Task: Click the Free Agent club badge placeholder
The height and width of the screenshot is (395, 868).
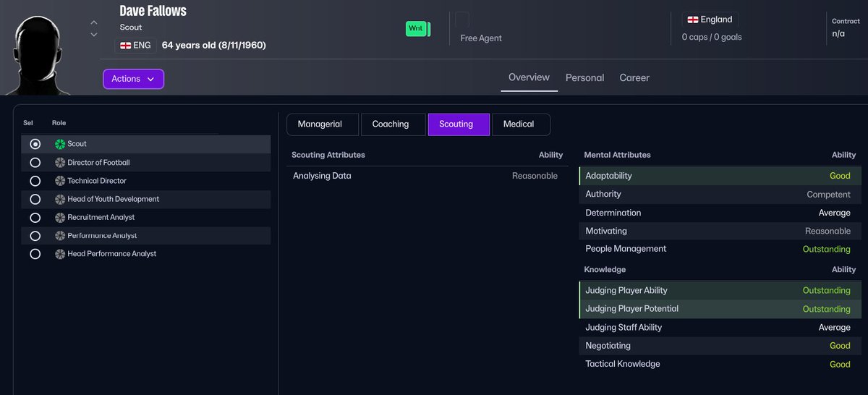Action: click(x=461, y=20)
